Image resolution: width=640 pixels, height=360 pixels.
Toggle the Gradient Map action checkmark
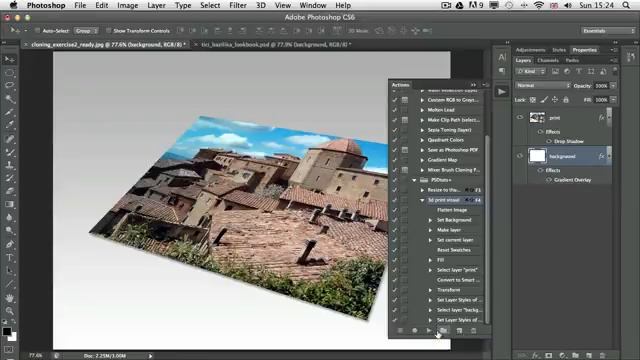[x=394, y=160]
